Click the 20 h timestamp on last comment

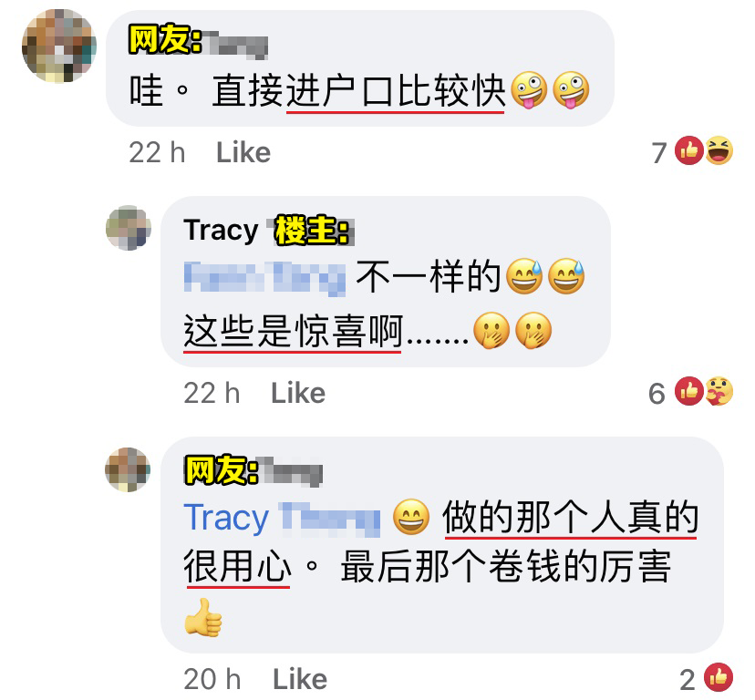(x=212, y=679)
